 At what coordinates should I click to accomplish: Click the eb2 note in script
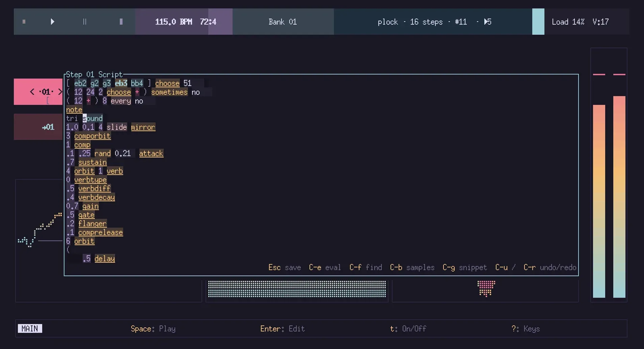pos(80,83)
